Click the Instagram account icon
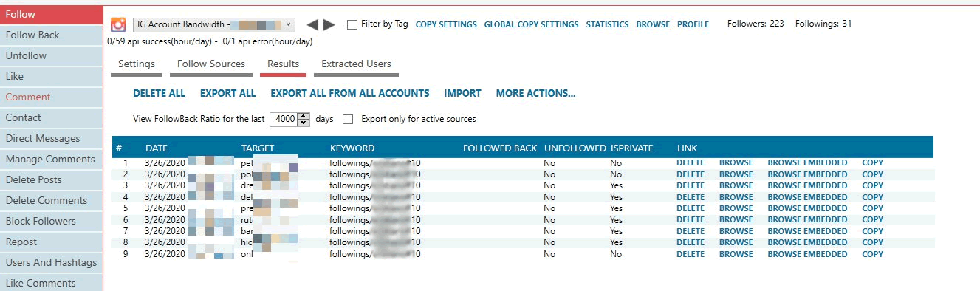 pos(118,24)
